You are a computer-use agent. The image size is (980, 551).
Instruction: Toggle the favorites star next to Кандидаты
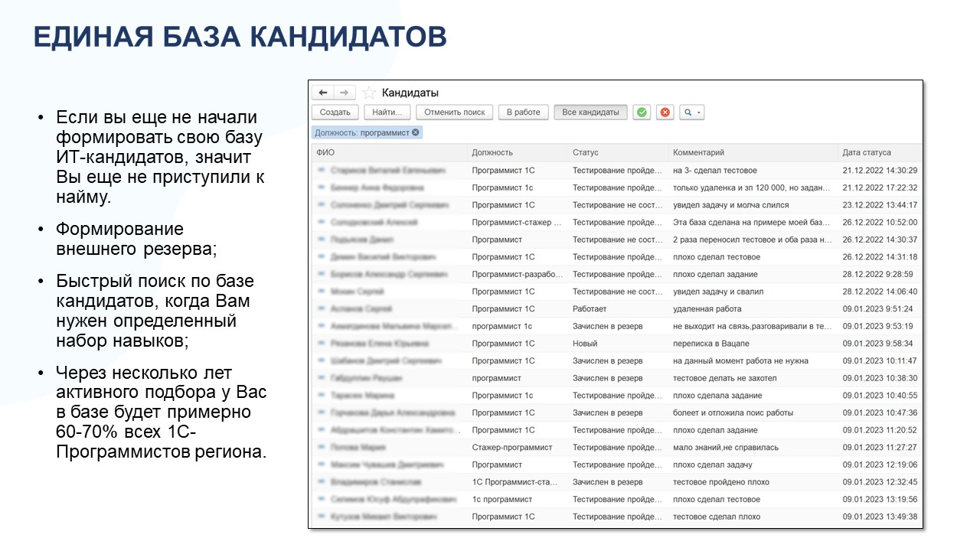[368, 92]
